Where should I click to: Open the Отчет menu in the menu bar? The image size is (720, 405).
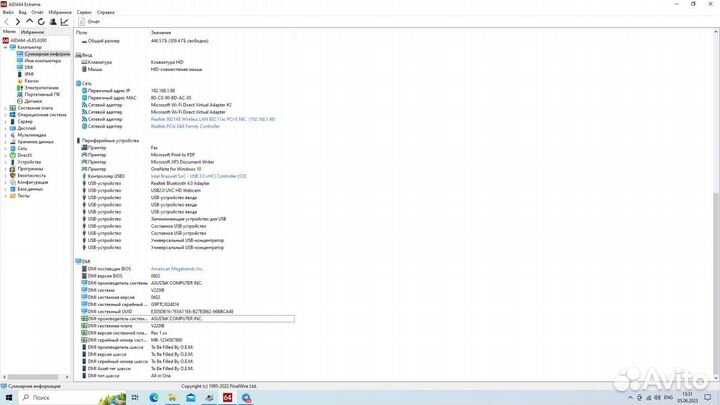click(38, 12)
